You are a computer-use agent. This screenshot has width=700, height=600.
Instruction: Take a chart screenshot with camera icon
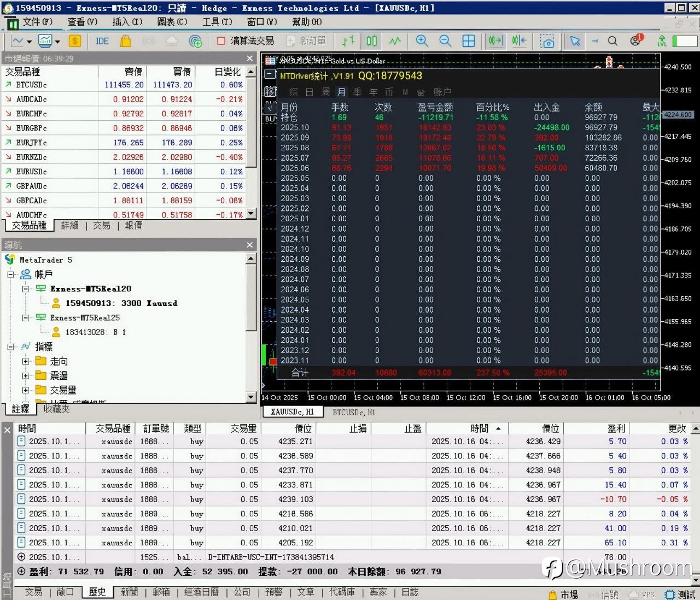tap(547, 42)
